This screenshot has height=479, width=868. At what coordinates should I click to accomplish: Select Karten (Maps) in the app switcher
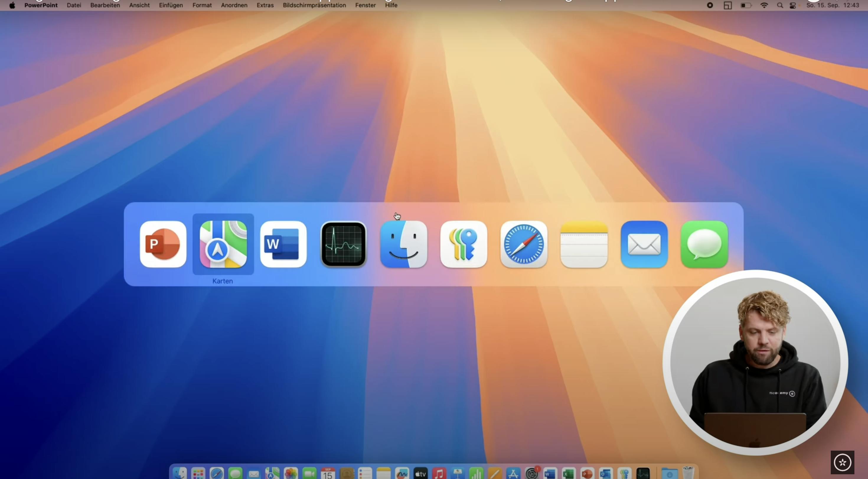[223, 244]
